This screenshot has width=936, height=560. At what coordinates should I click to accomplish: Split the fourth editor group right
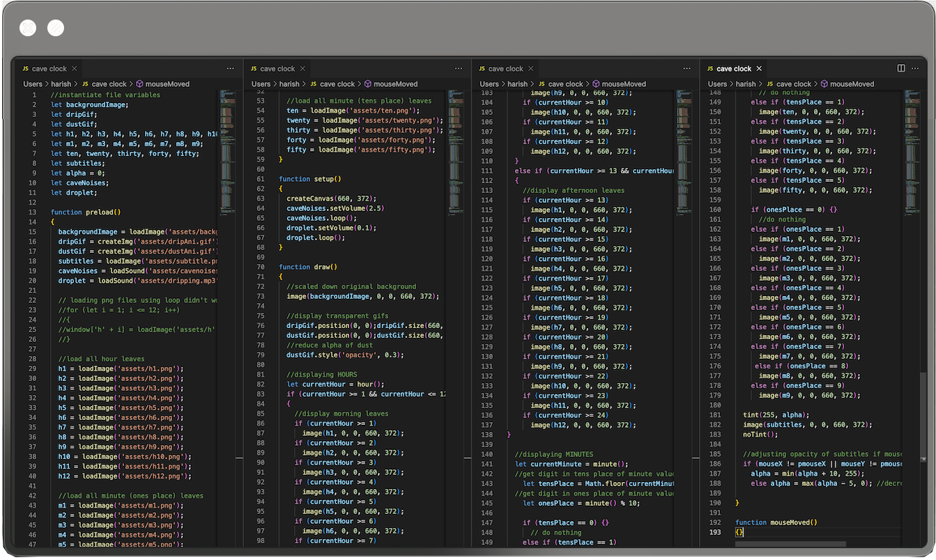click(901, 68)
